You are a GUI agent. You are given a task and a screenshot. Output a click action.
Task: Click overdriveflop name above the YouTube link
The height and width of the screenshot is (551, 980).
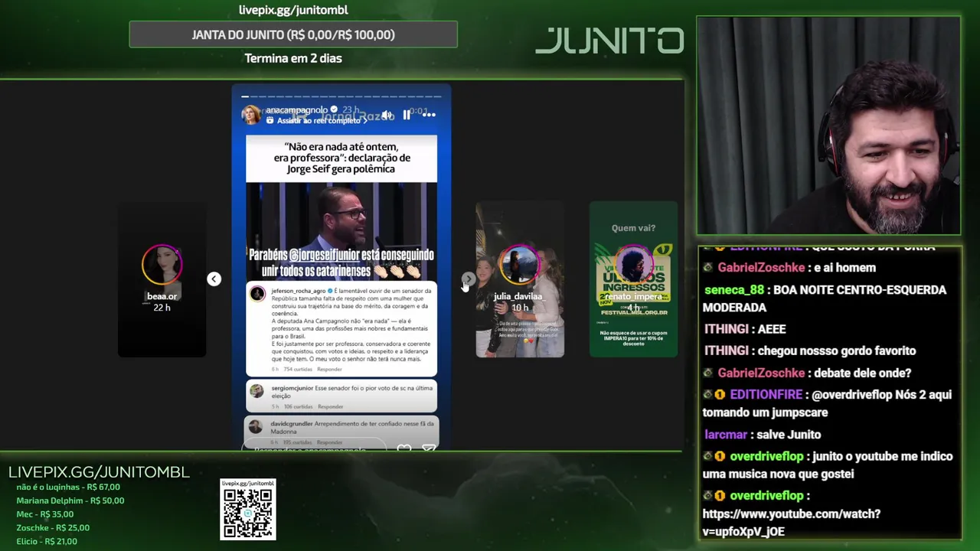click(766, 496)
